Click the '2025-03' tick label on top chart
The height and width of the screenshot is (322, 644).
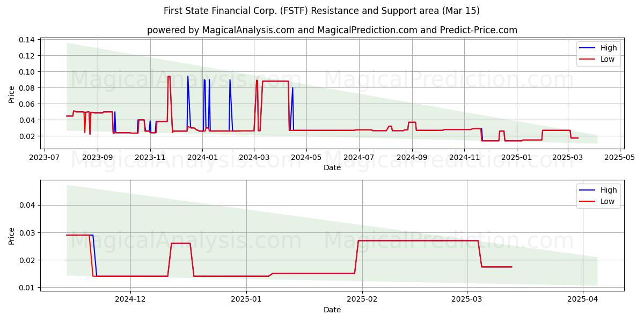pyautogui.click(x=568, y=158)
